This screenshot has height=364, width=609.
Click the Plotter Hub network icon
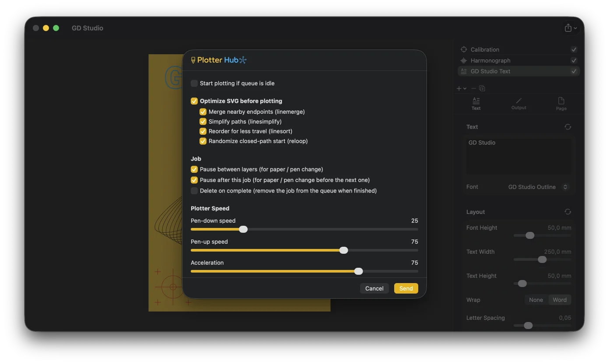pos(243,60)
